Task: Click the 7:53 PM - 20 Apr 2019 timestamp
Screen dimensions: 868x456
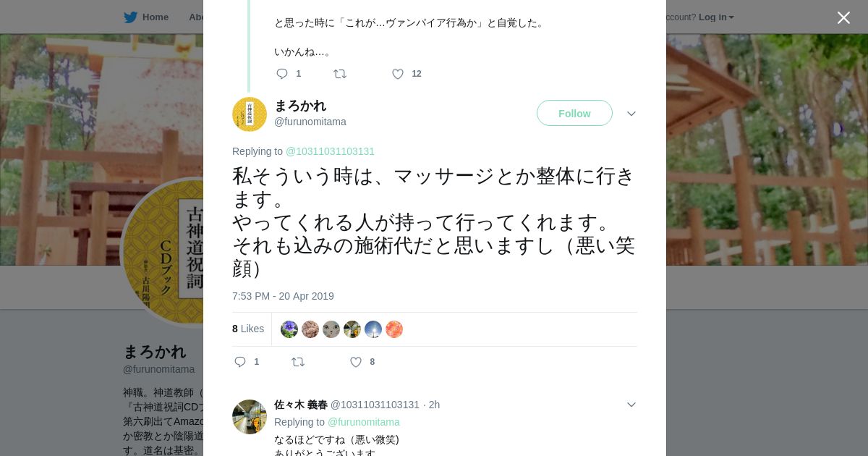Action: (283, 296)
